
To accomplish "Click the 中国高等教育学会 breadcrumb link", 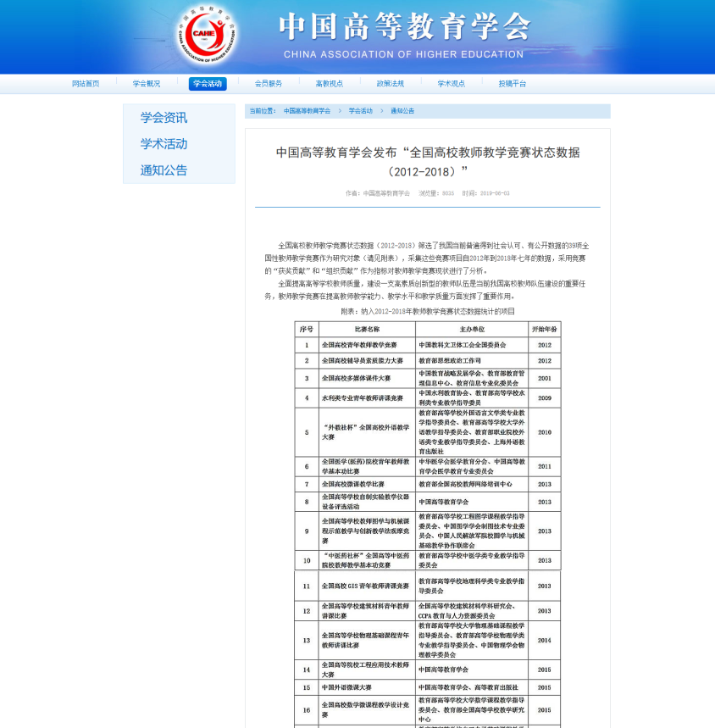I will click(307, 111).
